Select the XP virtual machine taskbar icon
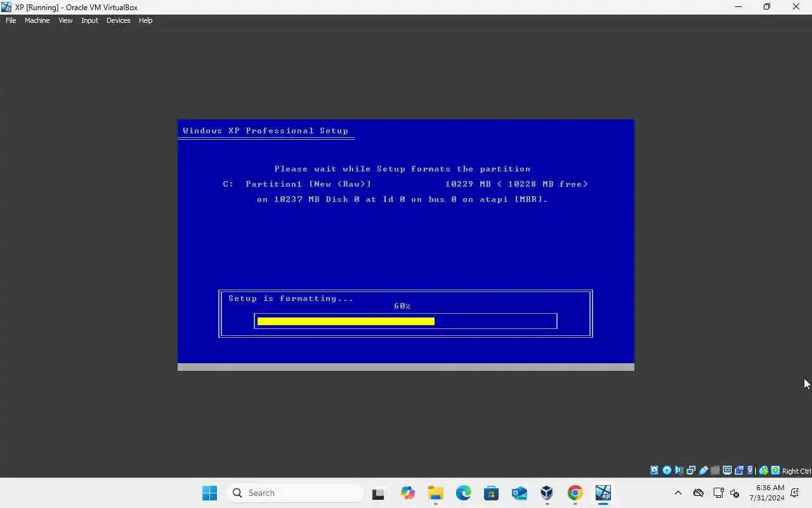 (x=603, y=493)
